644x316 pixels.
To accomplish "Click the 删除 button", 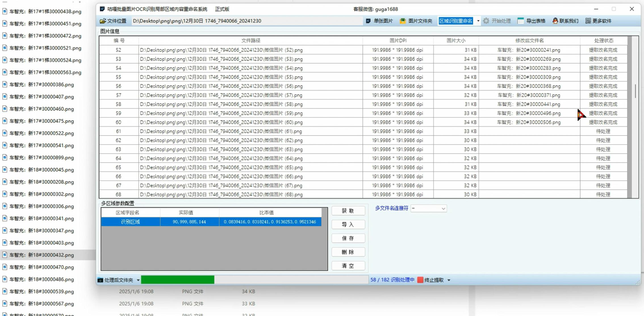I will tap(348, 252).
